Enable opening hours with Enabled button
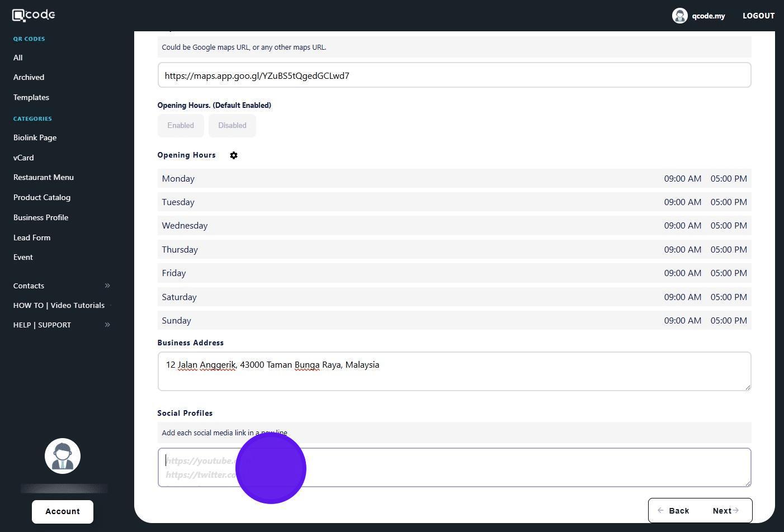The height and width of the screenshot is (532, 784). [x=181, y=126]
